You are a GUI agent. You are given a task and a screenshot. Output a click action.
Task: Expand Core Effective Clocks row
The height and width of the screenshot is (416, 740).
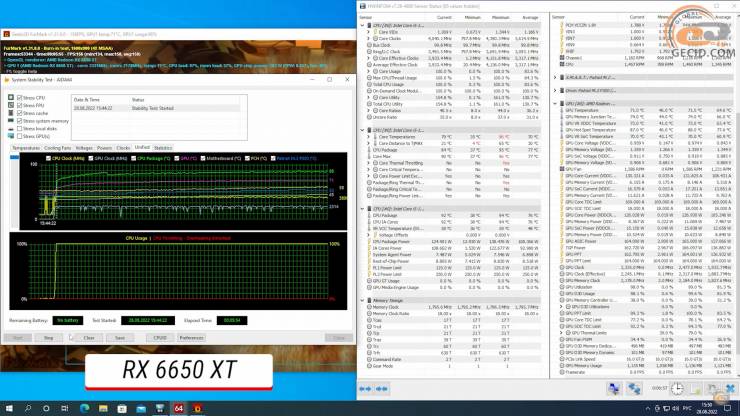pos(369,58)
